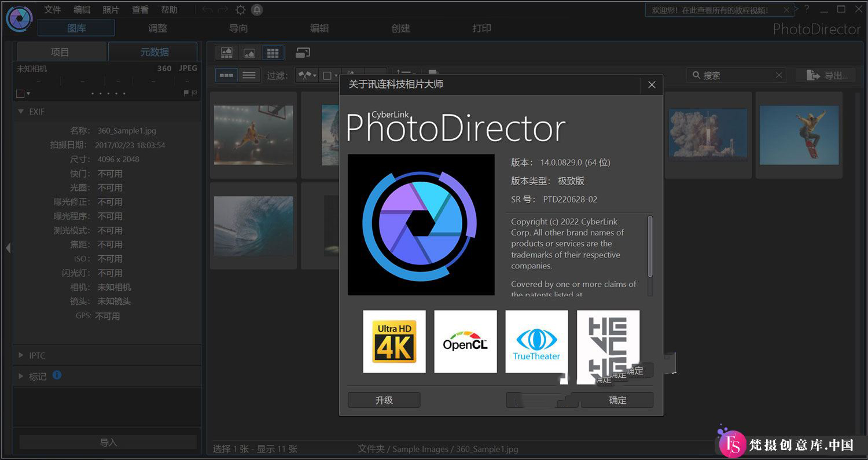Expand the IPTC section
This screenshot has width=868, height=460.
click(x=21, y=355)
